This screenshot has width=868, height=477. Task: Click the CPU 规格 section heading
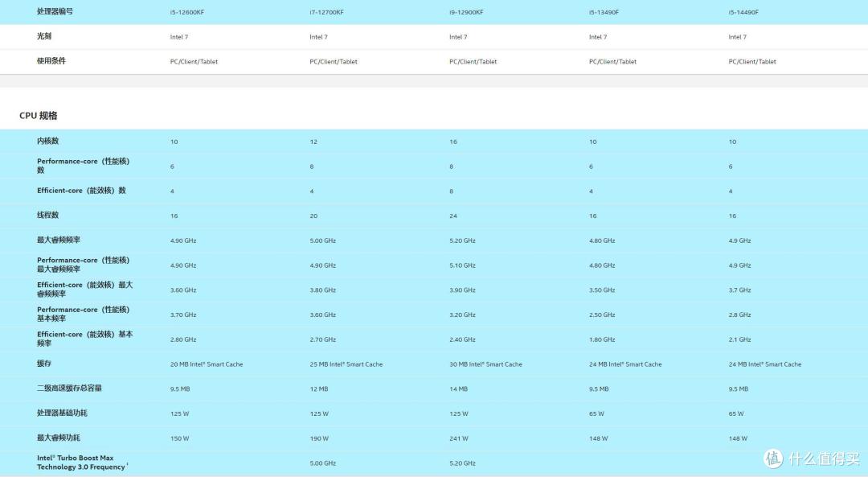tap(39, 115)
